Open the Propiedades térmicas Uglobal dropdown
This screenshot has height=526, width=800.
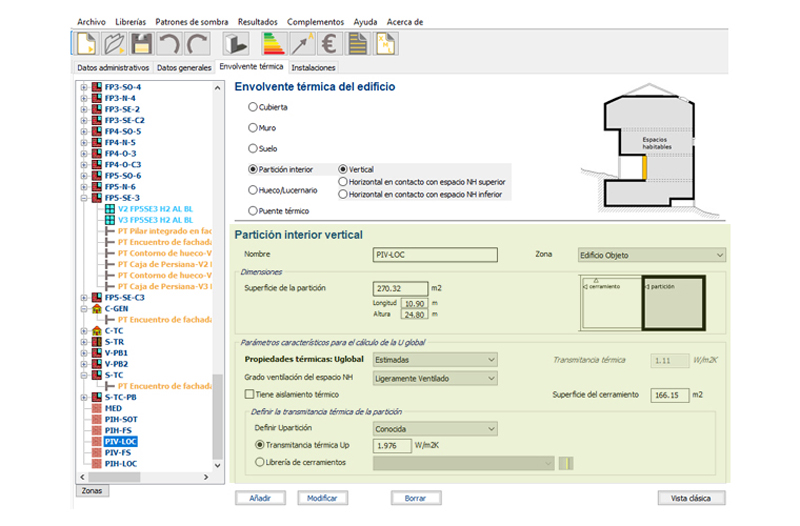(x=435, y=360)
